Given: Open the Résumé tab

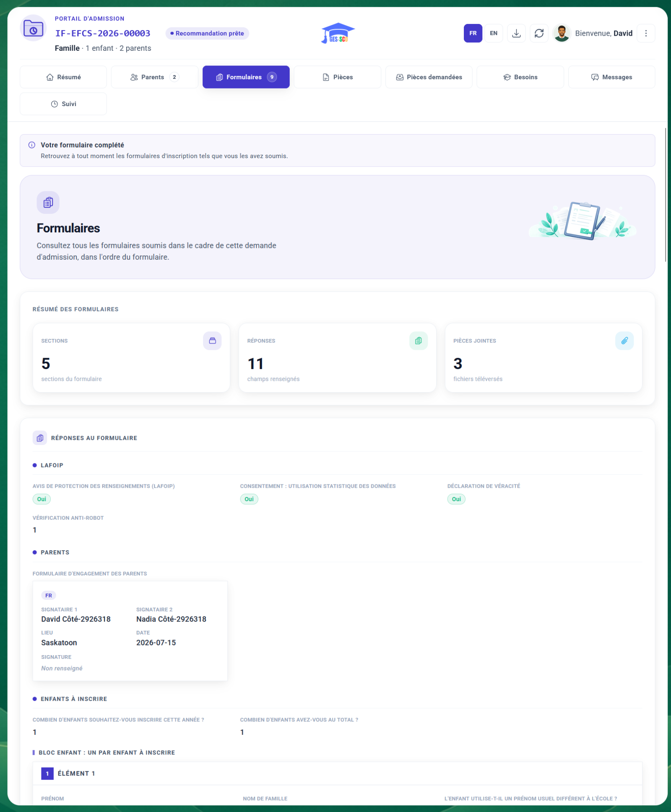Looking at the screenshot, I should 63,77.
